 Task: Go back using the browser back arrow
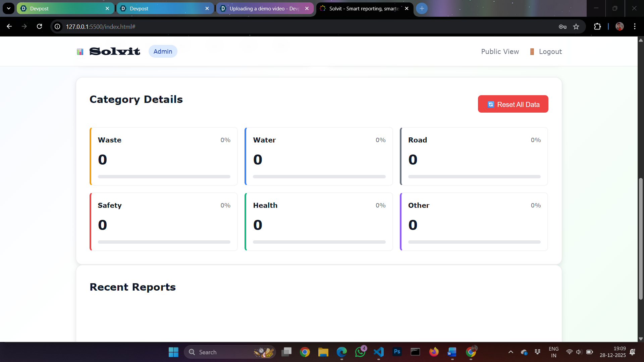[9, 26]
